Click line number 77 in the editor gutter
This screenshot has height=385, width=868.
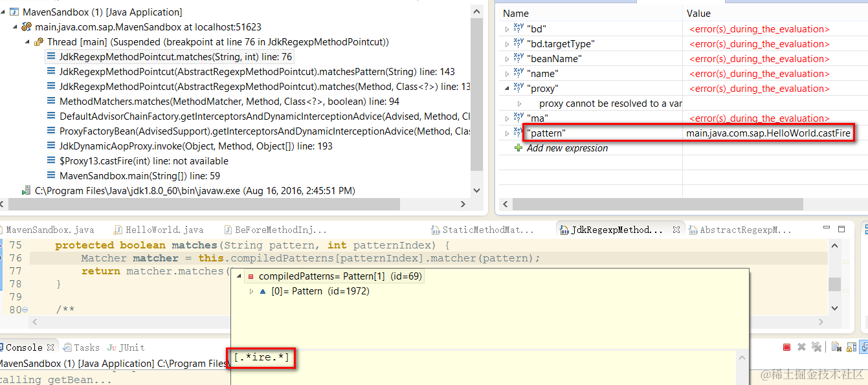tap(15, 271)
